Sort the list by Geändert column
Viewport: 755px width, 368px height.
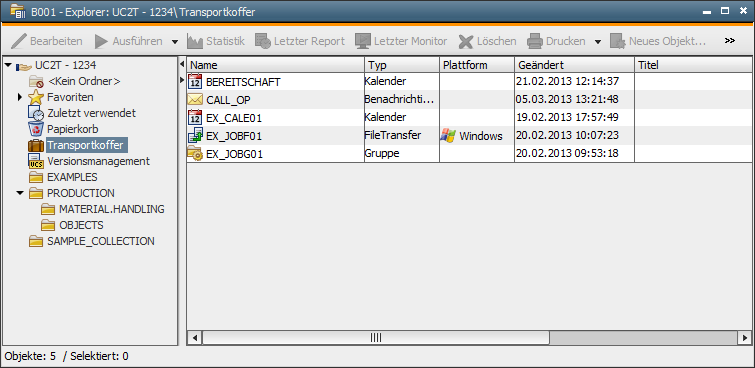pos(574,65)
